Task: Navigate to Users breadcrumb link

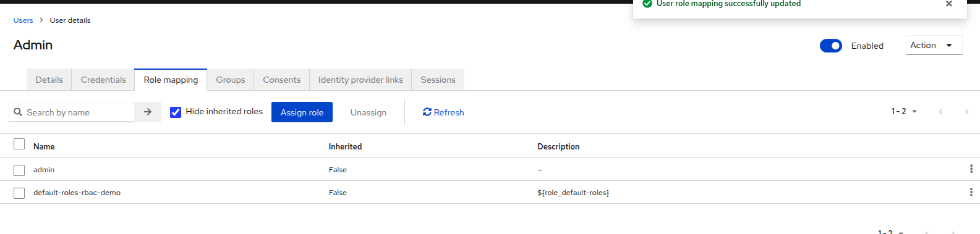Action: click(x=23, y=20)
